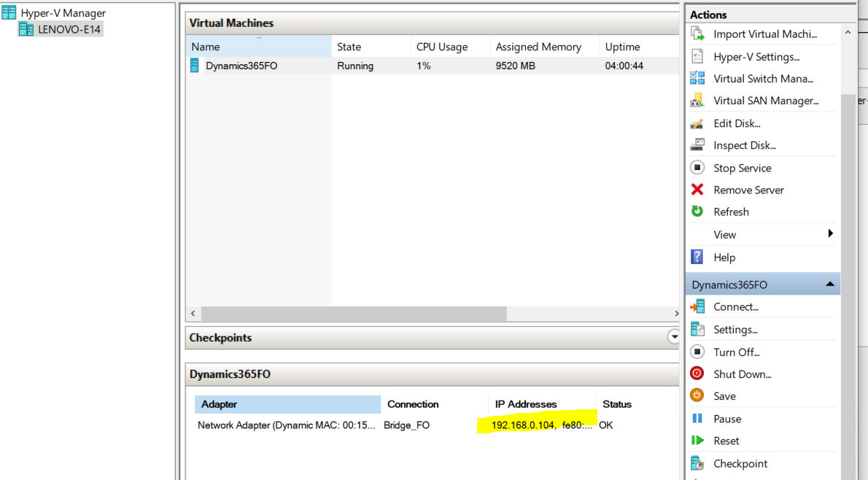Click the Bridge_FO connection cell
This screenshot has height=480, width=868.
[x=406, y=425]
